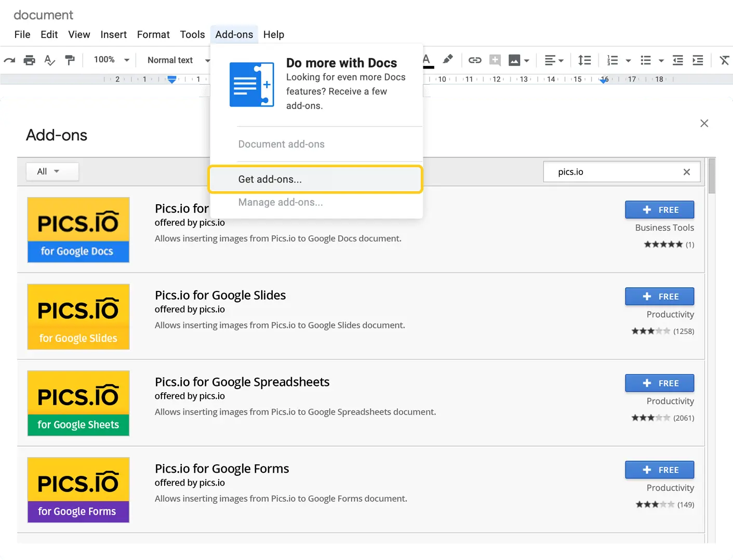
Task: Click the spell check icon
Action: coord(50,60)
